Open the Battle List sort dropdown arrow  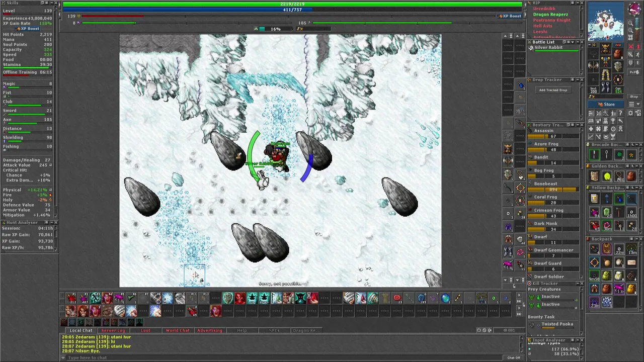[573, 42]
